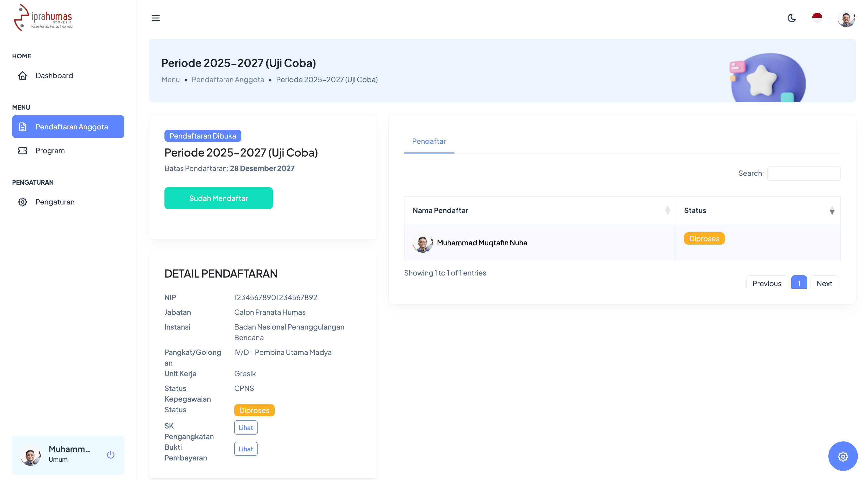Sort the Status column
This screenshot has width=868, height=481.
pos(832,211)
